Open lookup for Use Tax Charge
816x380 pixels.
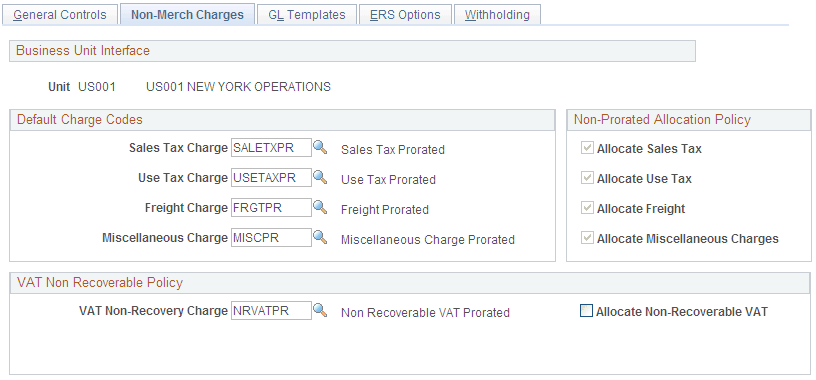click(x=320, y=178)
